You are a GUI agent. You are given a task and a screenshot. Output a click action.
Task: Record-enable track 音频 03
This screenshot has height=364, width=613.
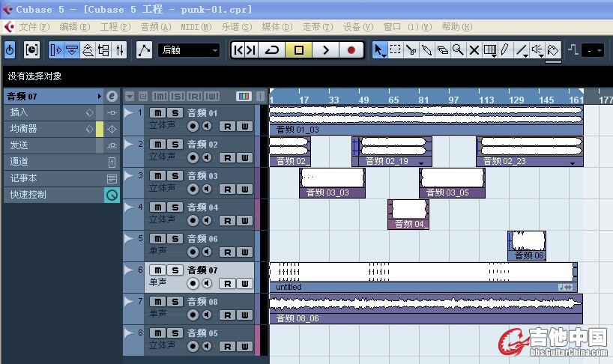(193, 189)
